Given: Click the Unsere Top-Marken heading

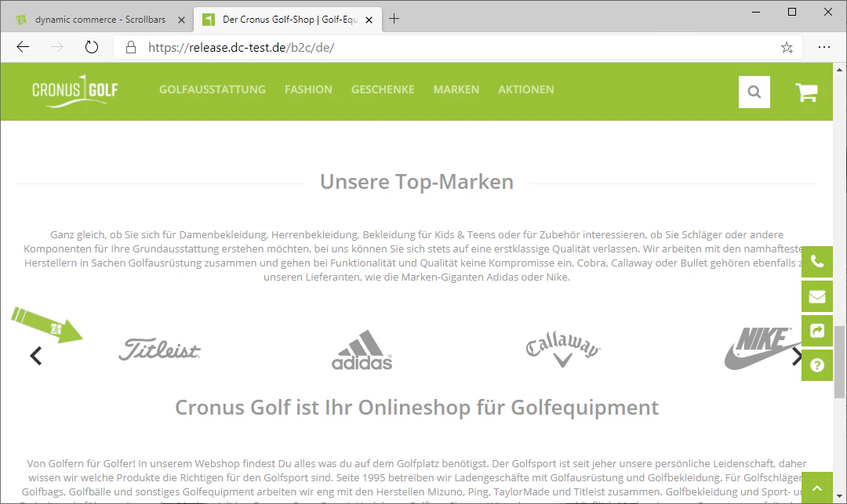Looking at the screenshot, I should pyautogui.click(x=416, y=182).
